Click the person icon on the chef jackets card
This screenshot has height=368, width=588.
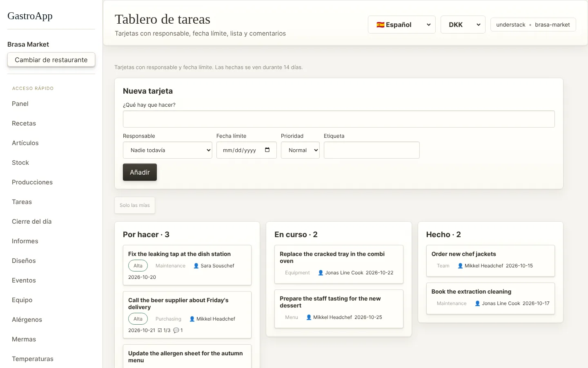(x=460, y=266)
